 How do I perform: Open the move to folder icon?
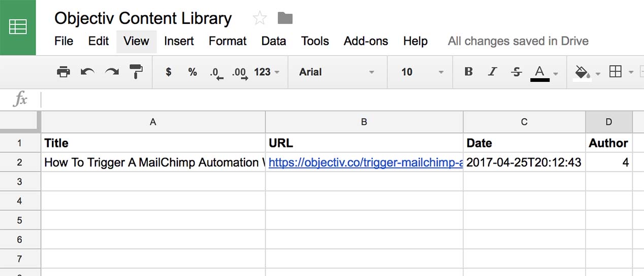click(x=285, y=18)
